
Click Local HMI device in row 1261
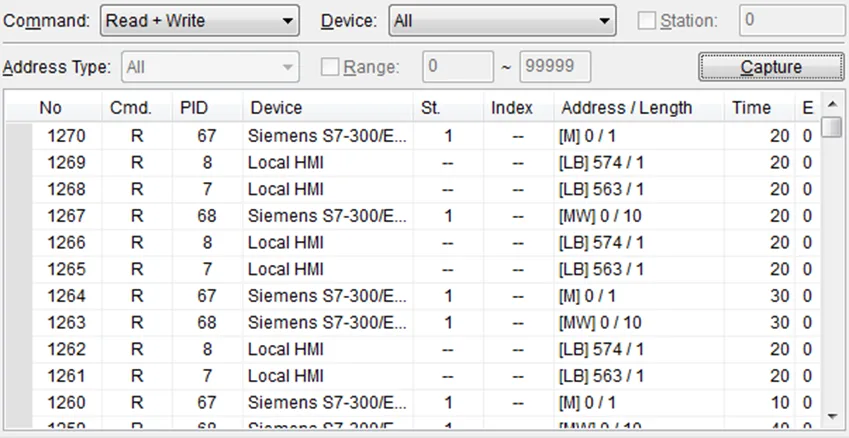285,376
